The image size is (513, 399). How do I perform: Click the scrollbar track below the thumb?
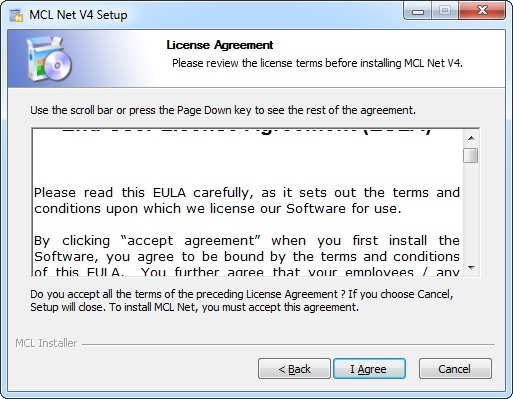pos(471,212)
